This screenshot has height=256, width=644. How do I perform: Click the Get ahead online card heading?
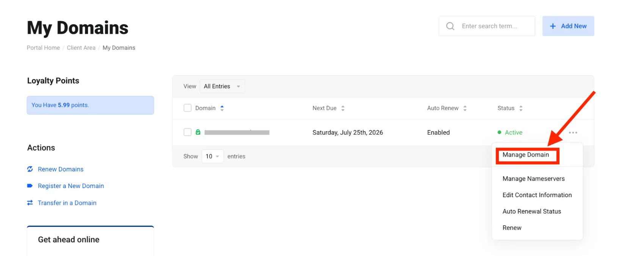coord(69,240)
